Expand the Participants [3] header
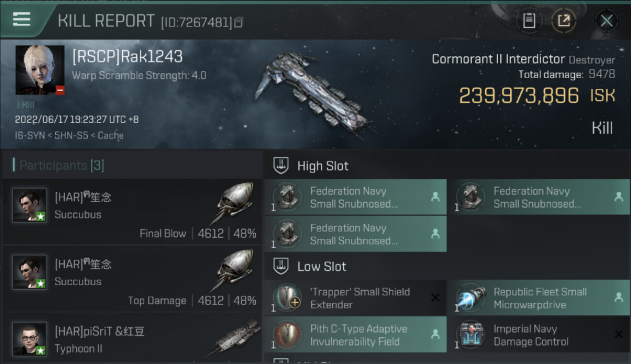Viewport: 631px width, 364px height. [132, 165]
